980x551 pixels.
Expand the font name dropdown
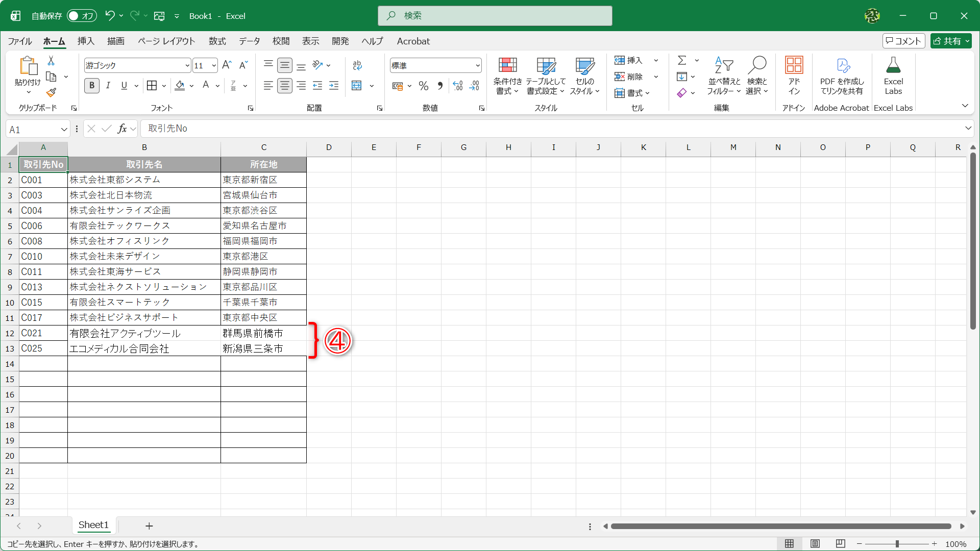(187, 65)
